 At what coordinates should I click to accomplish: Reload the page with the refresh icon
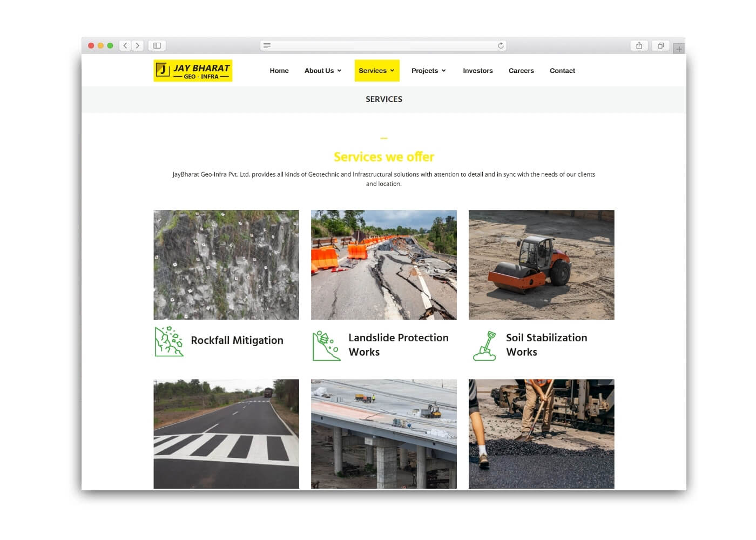pyautogui.click(x=501, y=46)
